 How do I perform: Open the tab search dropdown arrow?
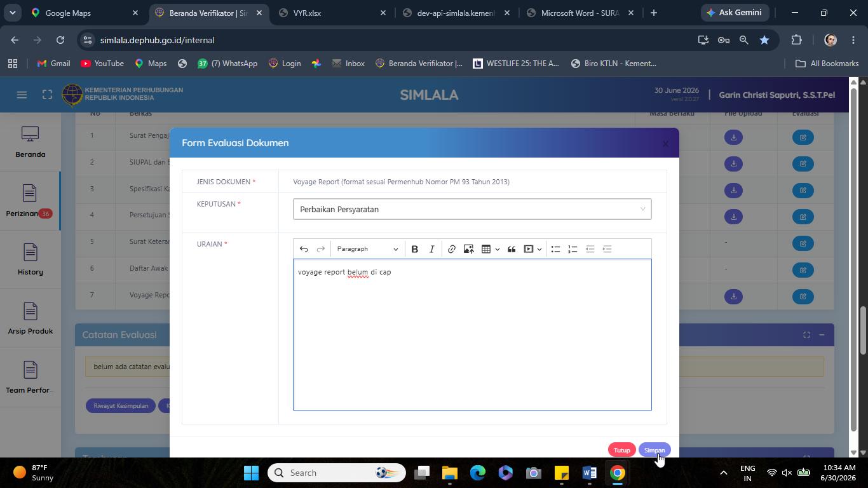coord(12,13)
